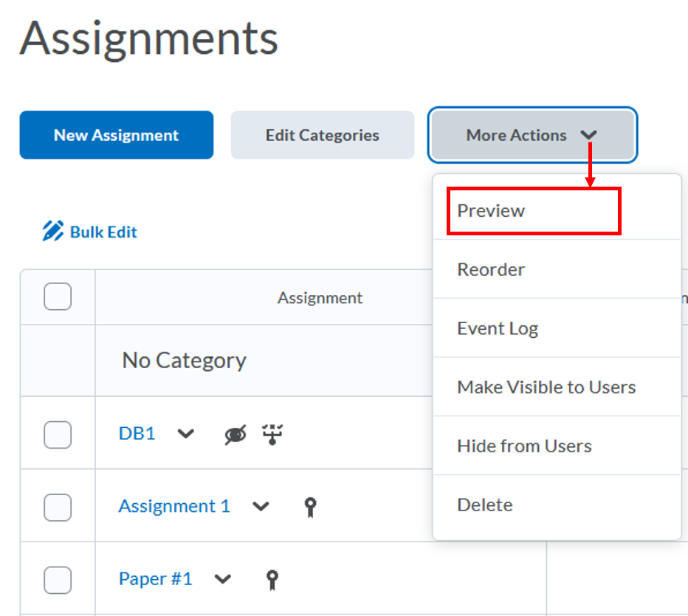Open the Event Log menu item
This screenshot has width=688, height=616.
(x=498, y=328)
